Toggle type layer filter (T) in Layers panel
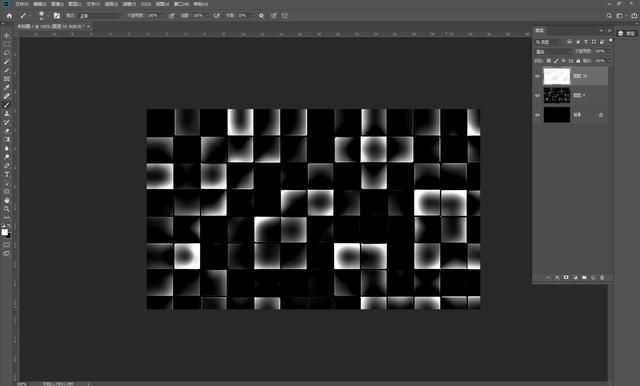 click(x=586, y=42)
